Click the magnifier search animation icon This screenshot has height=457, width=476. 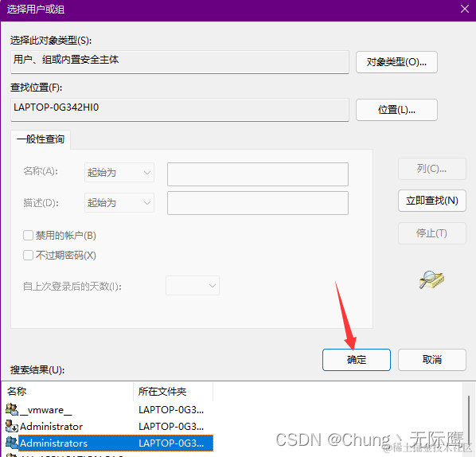(x=431, y=279)
